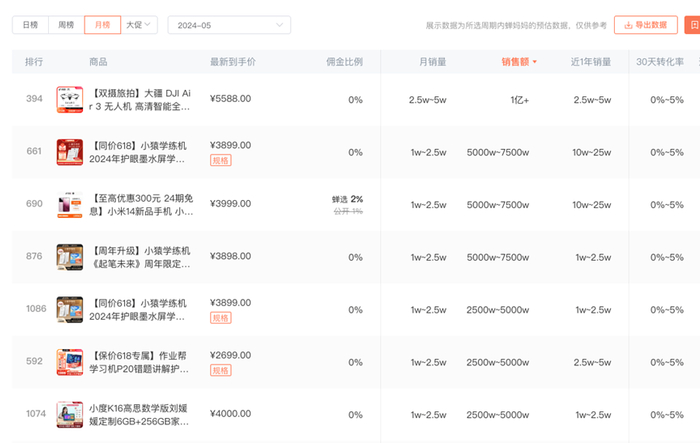Click the 规格 tag for rank 661
700x443 pixels.
(220, 160)
